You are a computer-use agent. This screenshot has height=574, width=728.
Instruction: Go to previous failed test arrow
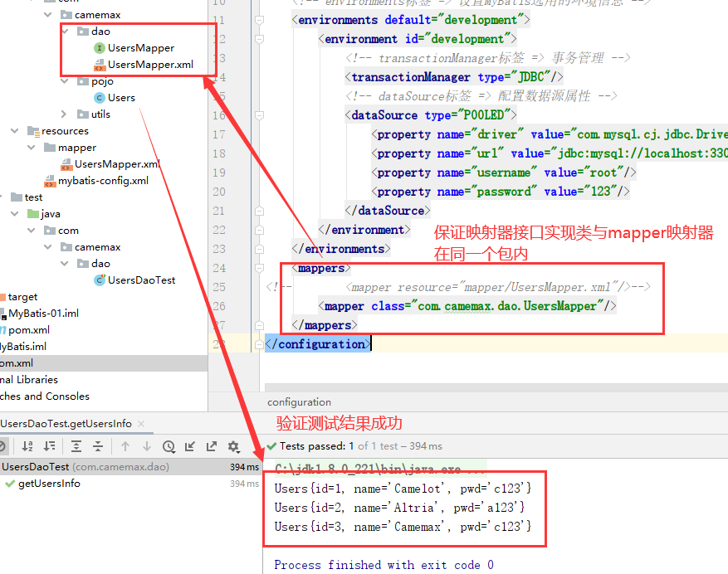125,446
